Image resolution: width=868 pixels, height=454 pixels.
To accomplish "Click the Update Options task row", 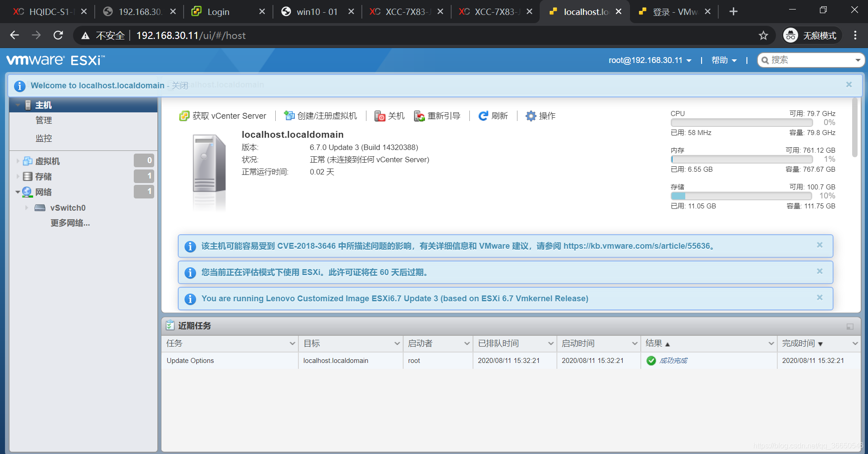I will 511,361.
